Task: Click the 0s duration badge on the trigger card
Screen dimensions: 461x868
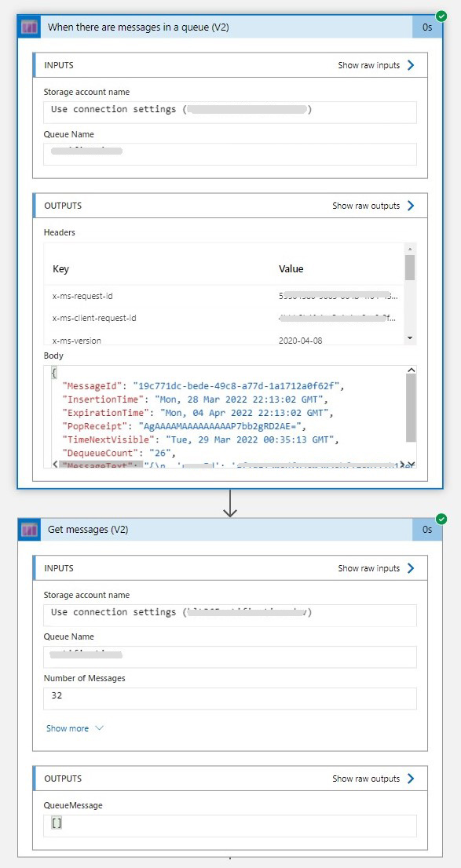Action: coord(427,27)
